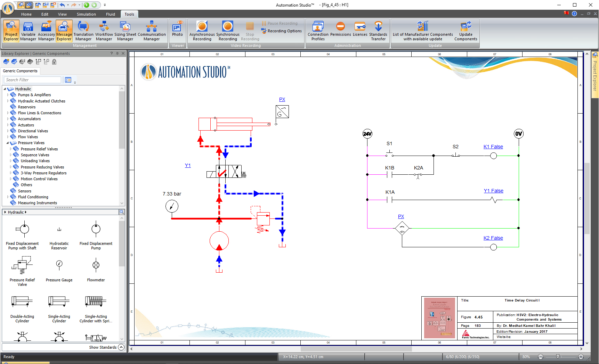The image size is (599, 364).
Task: Open the undo history dropdown arrow
Action: 68,5
